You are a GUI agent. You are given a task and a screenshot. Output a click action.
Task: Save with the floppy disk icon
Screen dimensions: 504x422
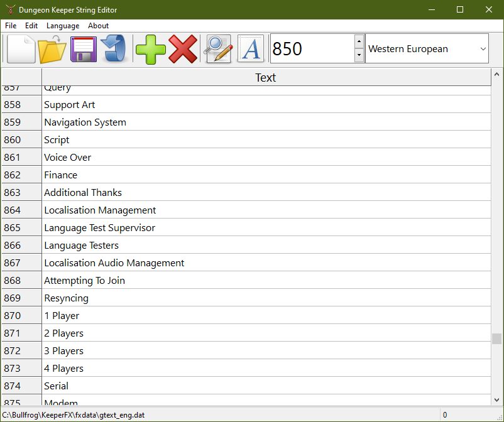(84, 49)
